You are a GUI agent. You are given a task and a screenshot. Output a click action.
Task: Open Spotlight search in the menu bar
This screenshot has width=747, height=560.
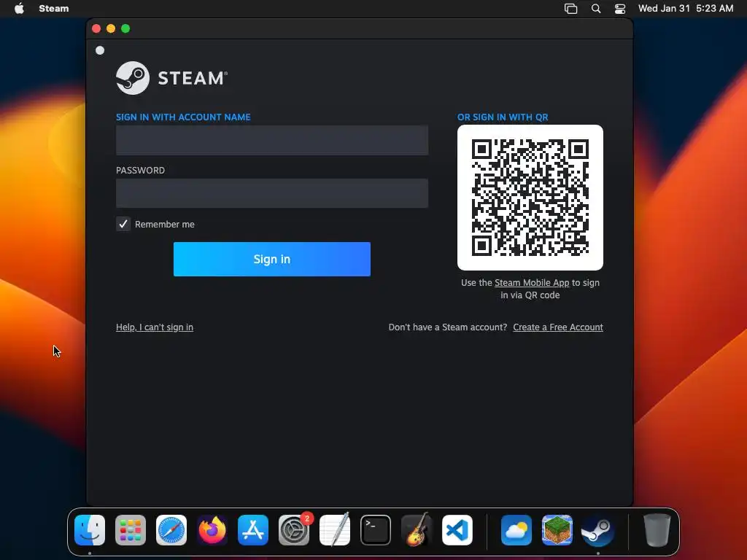595,8
